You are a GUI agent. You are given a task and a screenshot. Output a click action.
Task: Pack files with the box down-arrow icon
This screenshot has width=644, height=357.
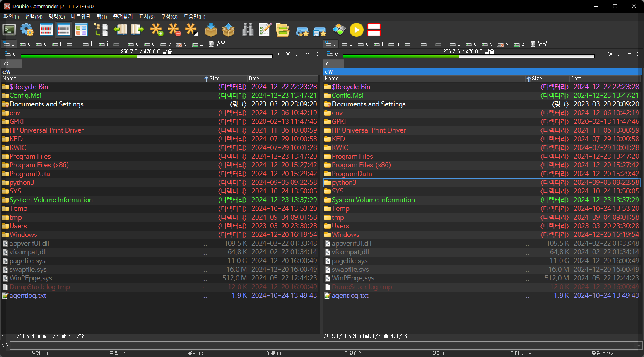pyautogui.click(x=211, y=30)
